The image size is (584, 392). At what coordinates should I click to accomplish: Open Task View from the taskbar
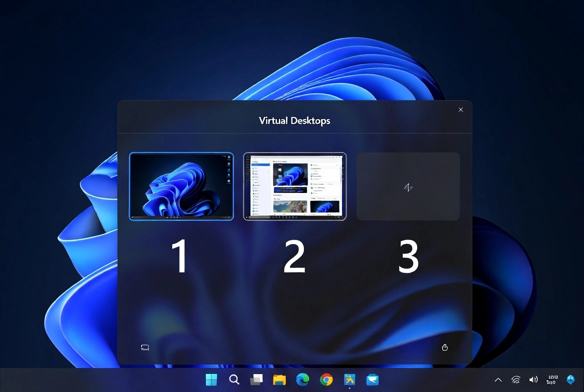[x=256, y=379]
